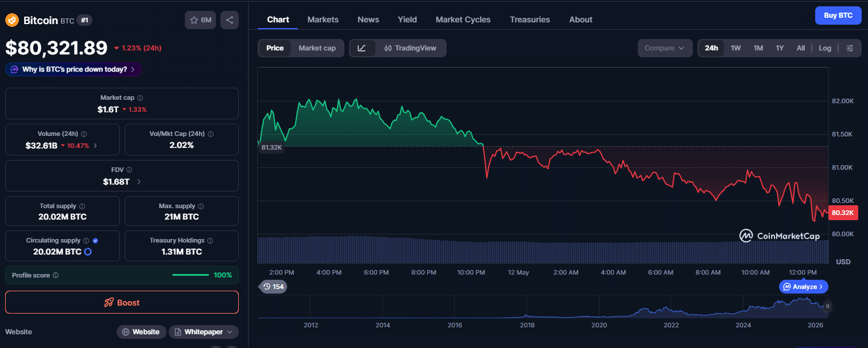The height and width of the screenshot is (348, 868).
Task: Click the $80,321.89 price text
Action: pyautogui.click(x=56, y=48)
